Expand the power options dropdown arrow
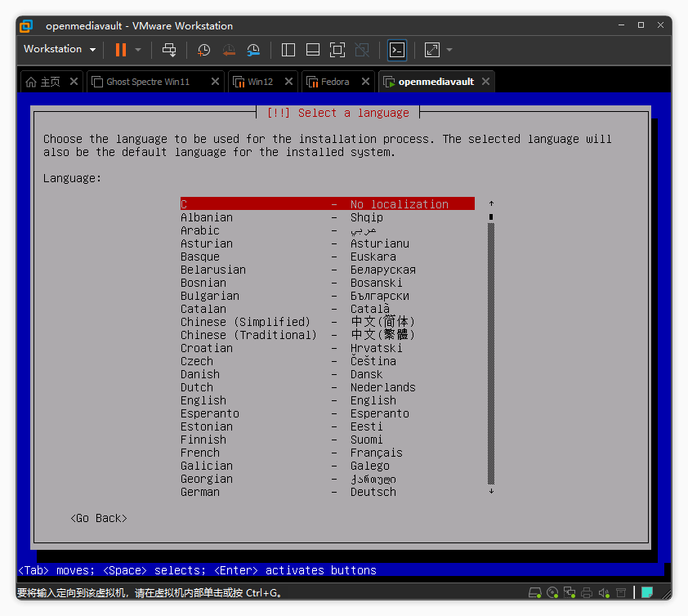688x616 pixels. pos(138,50)
